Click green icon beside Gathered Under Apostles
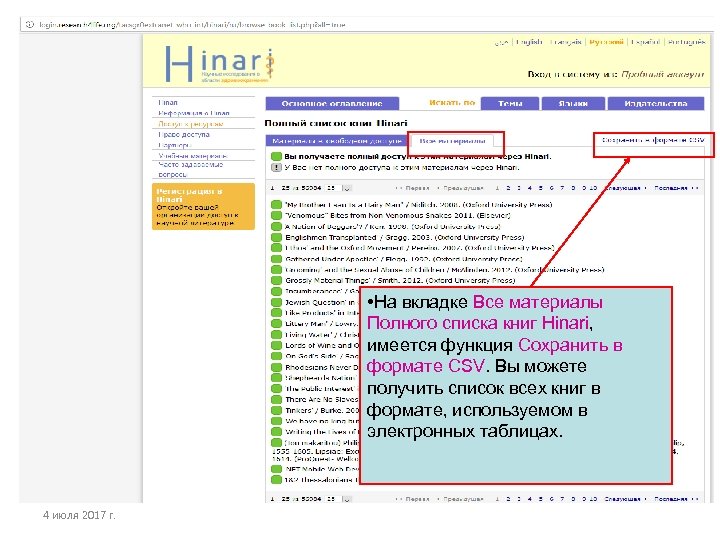Viewport: 720px width, 540px height. (x=276, y=259)
